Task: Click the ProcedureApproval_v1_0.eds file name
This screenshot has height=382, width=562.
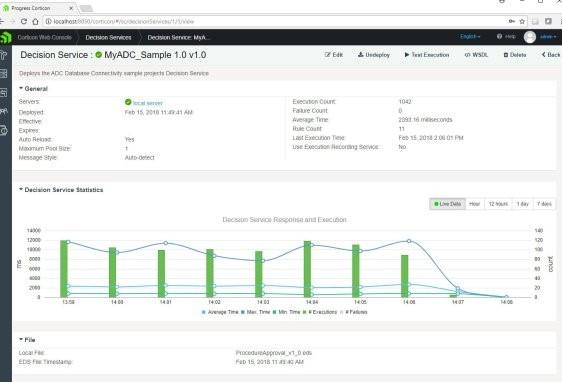Action: coord(273,353)
